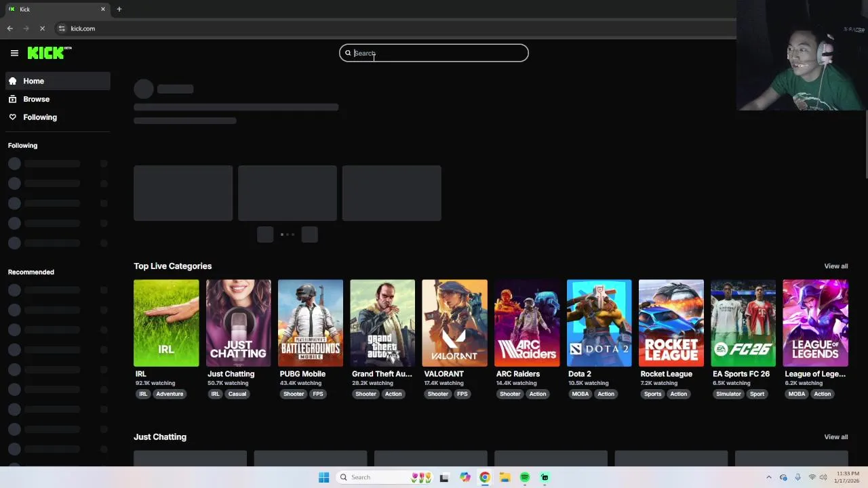Screen dimensions: 868x488
Task: Select the Kick browser tab
Action: [x=56, y=9]
